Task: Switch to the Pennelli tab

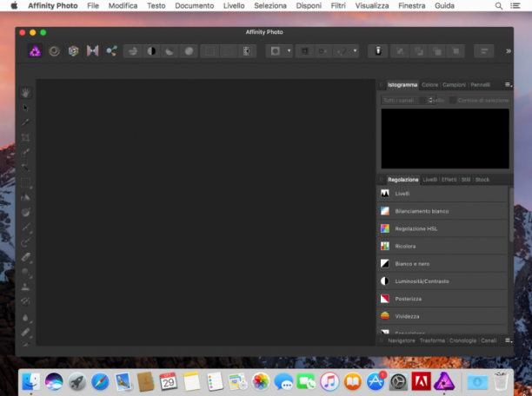Action: point(480,85)
